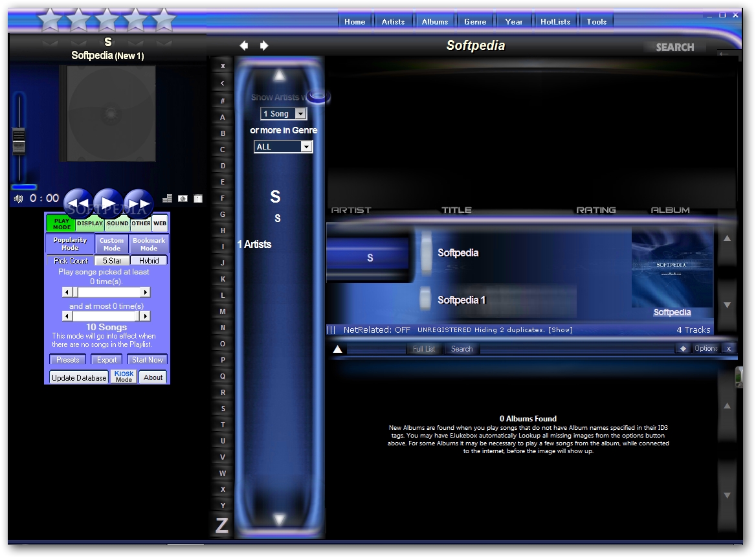Screen dimensions: 756x558
Task: Select the Softpedia album cover thumbnail
Action: click(672, 267)
